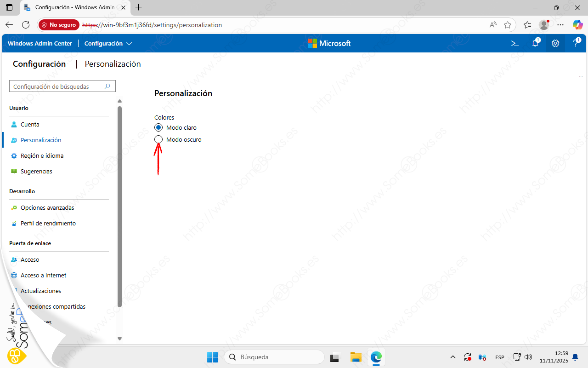Viewport: 588px width, 368px height.
Task: Open File Explorer from the taskbar
Action: (356, 357)
